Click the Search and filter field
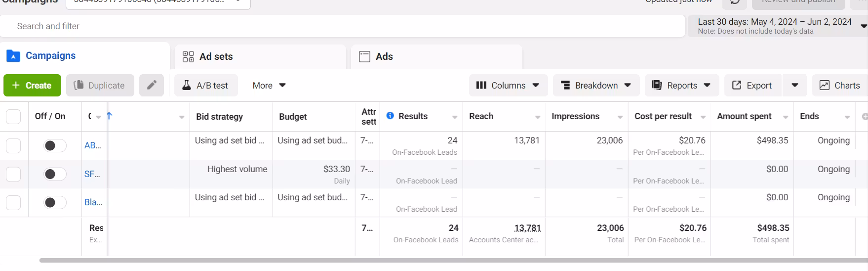 coord(341,26)
